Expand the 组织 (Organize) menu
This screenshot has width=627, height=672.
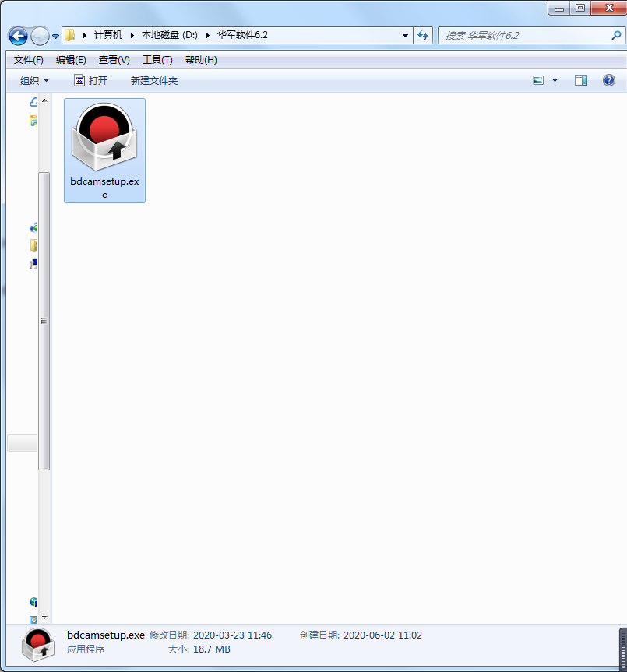point(34,80)
